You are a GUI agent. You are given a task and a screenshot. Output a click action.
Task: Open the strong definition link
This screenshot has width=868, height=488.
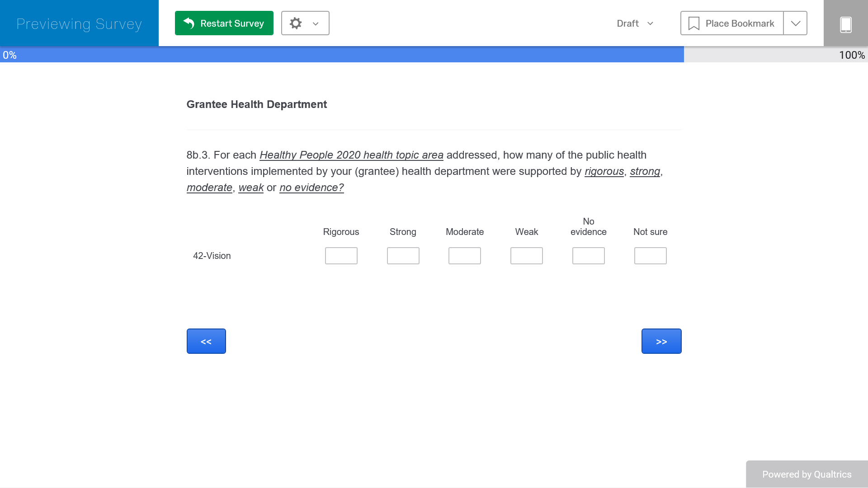tap(645, 171)
